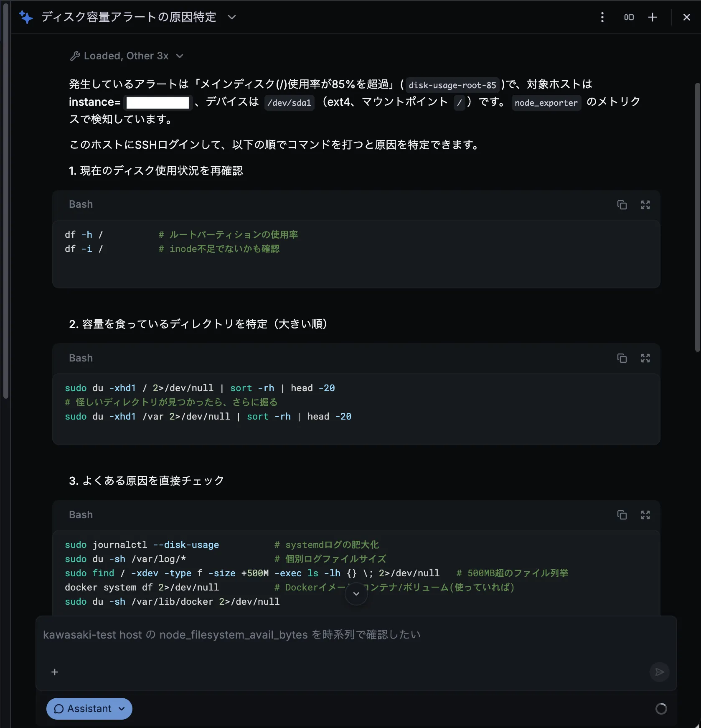701x728 pixels.
Task: Click the '怪しいディレクトリが見つかったら' comment line
Action: (171, 402)
